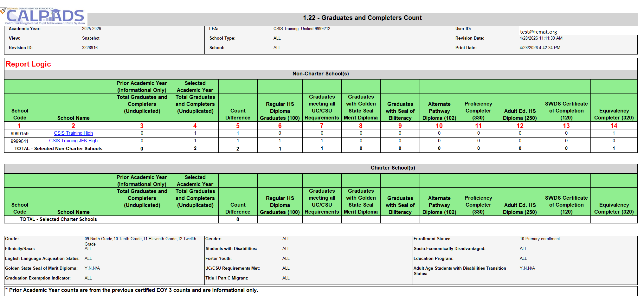This screenshot has height=302, width=644.
Task: Click "TOTAL - Selected Non-Charter Schools" row label
Action: (58, 149)
